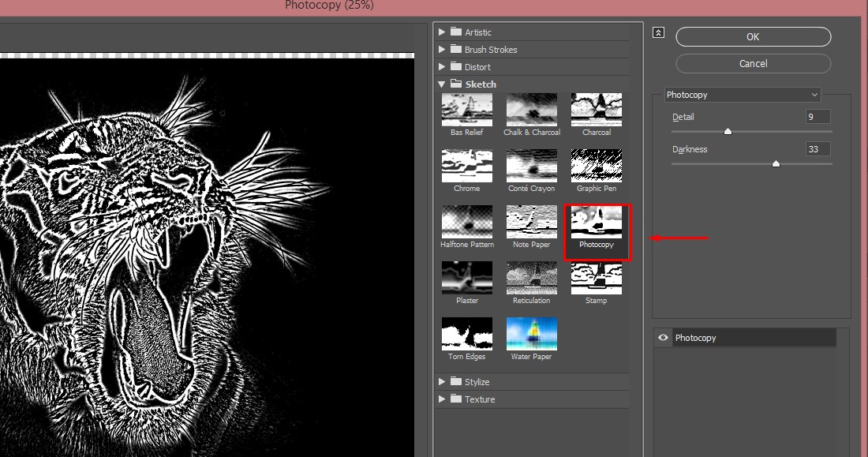Click the Detail slider handle

click(728, 131)
